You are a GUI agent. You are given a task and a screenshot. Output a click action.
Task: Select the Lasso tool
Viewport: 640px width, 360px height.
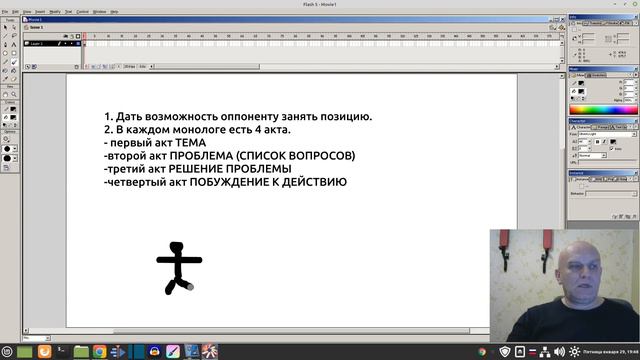(x=14, y=36)
